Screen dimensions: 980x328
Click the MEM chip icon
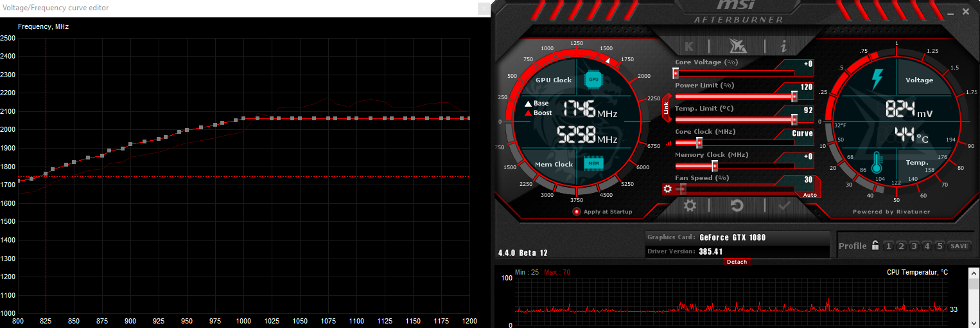point(593,163)
